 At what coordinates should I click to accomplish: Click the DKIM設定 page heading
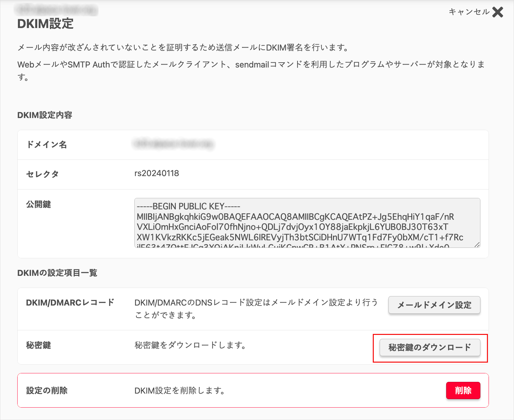(x=45, y=24)
